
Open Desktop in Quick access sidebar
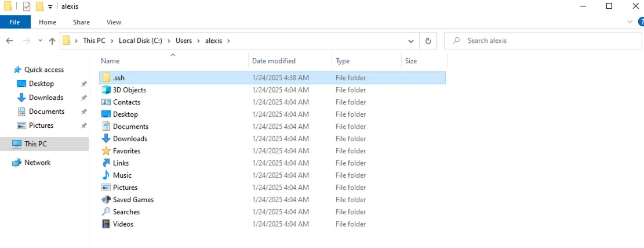pyautogui.click(x=41, y=84)
